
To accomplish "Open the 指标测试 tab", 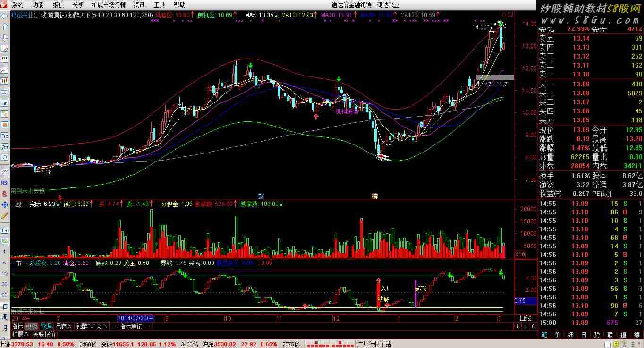I will 131,326.
